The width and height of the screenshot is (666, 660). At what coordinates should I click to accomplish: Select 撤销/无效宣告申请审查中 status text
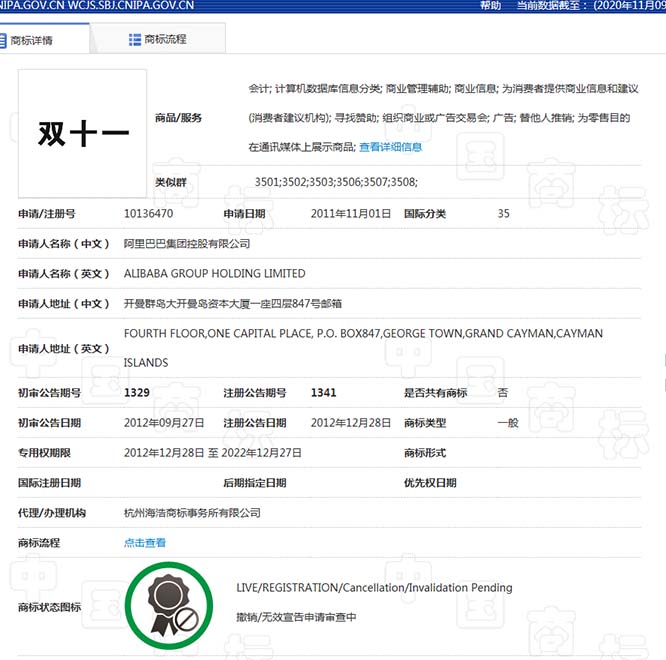pos(296,617)
